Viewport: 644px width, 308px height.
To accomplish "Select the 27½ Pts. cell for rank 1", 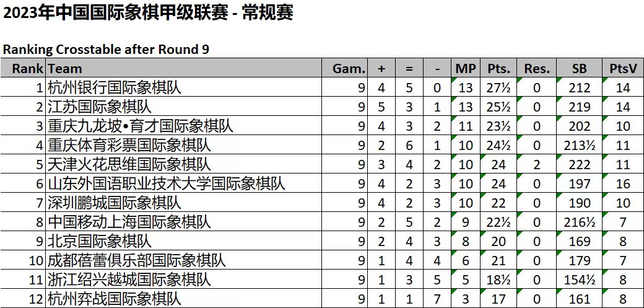I will [x=498, y=87].
